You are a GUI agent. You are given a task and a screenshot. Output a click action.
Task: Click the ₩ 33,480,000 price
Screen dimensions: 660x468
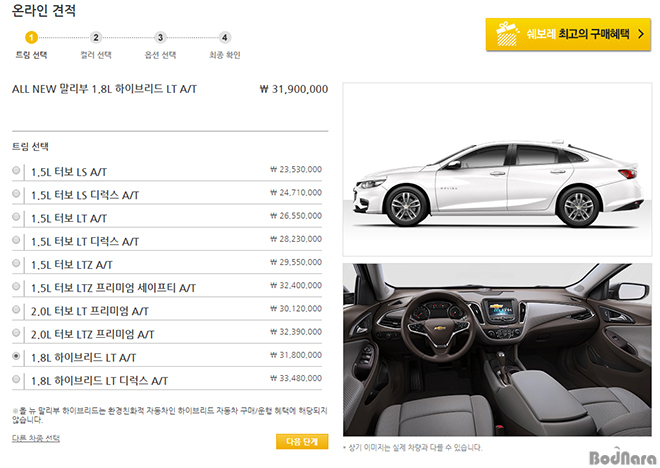point(296,378)
